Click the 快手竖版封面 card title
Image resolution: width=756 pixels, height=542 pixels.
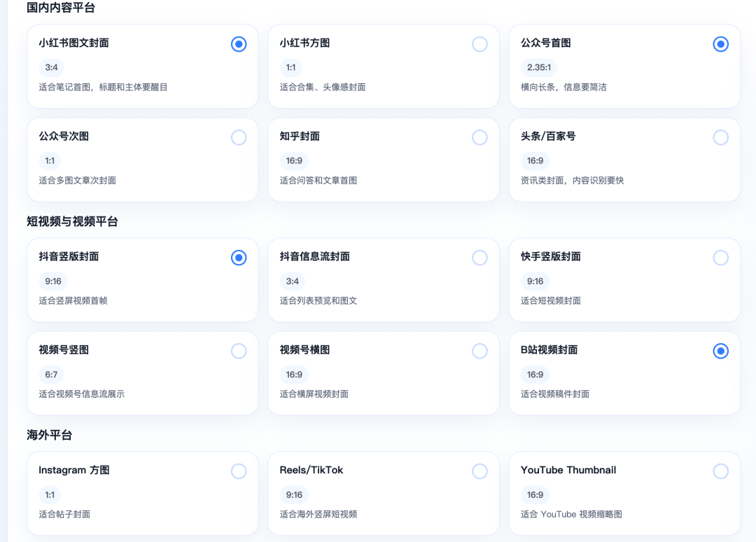click(x=551, y=256)
